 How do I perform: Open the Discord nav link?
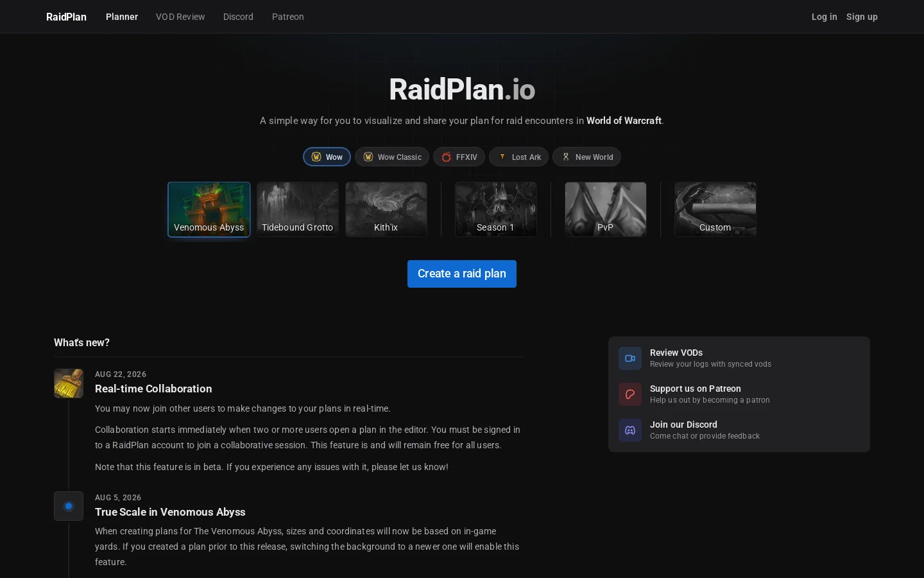[238, 17]
